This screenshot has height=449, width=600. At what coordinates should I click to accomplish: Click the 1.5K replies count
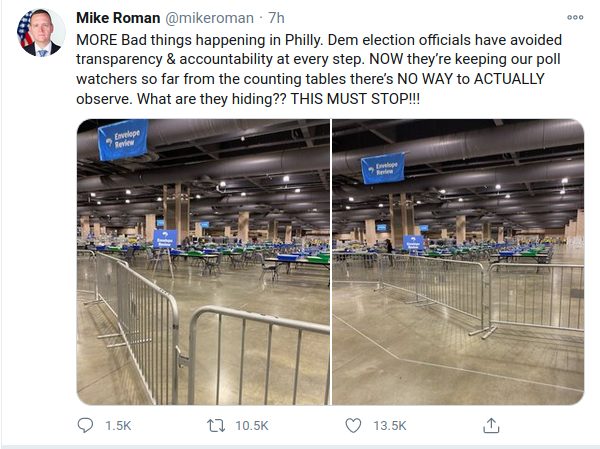[x=118, y=426]
